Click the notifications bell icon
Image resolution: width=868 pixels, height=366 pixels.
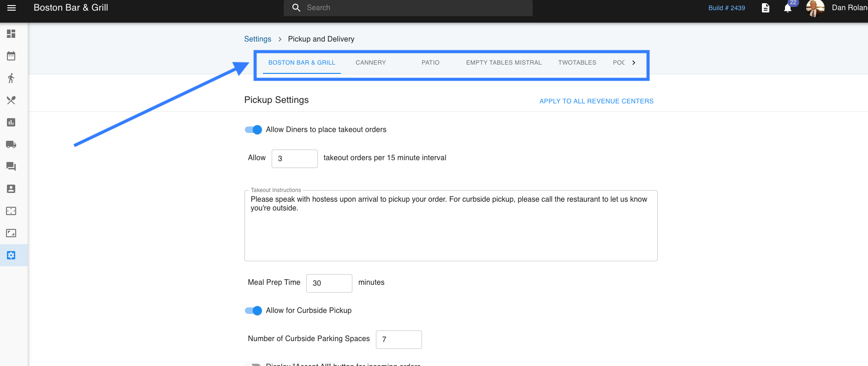click(788, 8)
